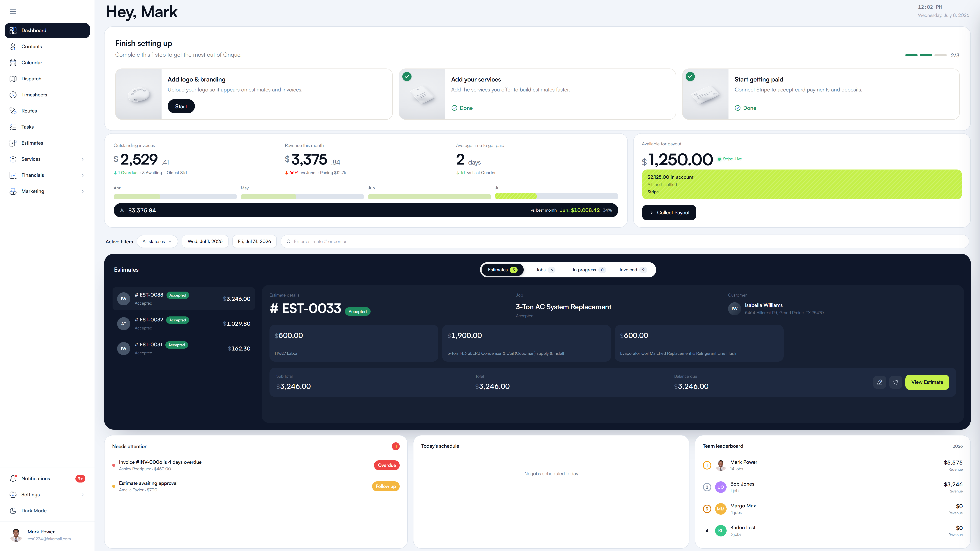The height and width of the screenshot is (551, 980).
Task: Click the send icon beside View Estimate
Action: coord(896,382)
